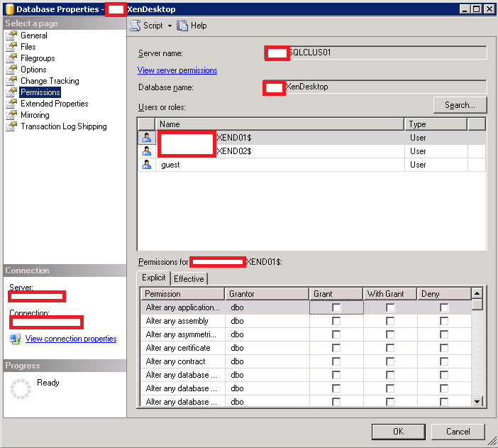
Task: Select the Mirroring page icon
Action: pyautogui.click(x=11, y=115)
